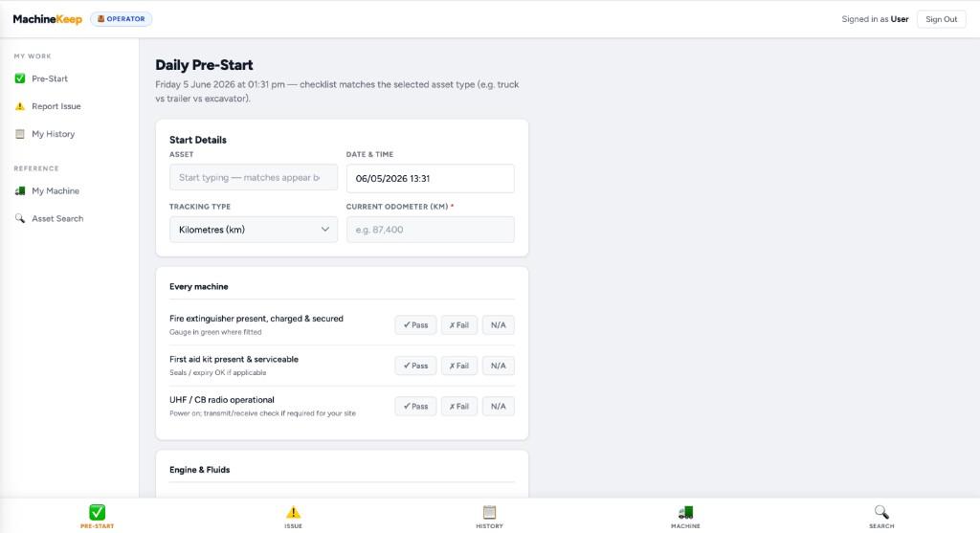Open History icon in bottom navigation
The height and width of the screenshot is (533, 980).
pos(489,512)
